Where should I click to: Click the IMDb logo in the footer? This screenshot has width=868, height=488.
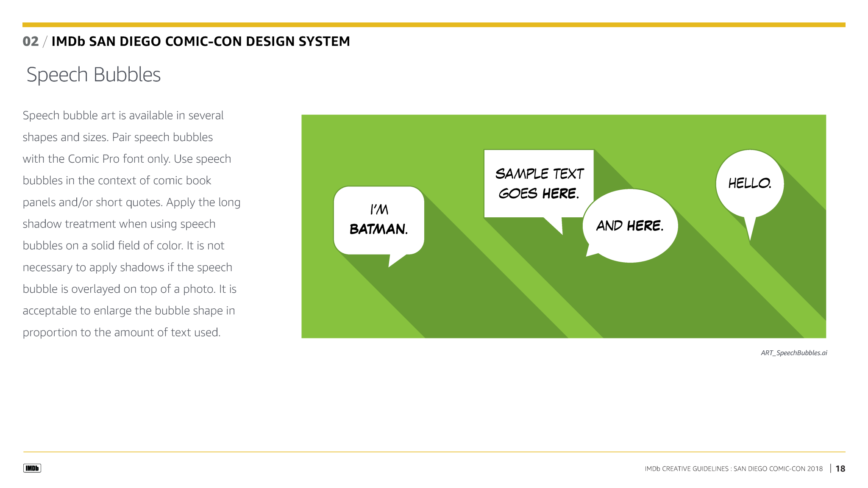tap(32, 468)
